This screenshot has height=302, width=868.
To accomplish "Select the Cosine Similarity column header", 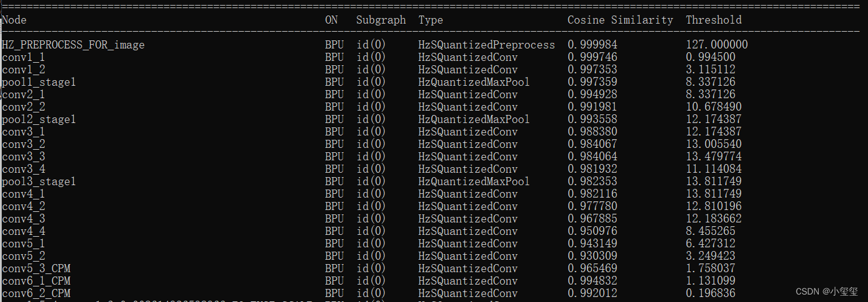I will tap(620, 20).
